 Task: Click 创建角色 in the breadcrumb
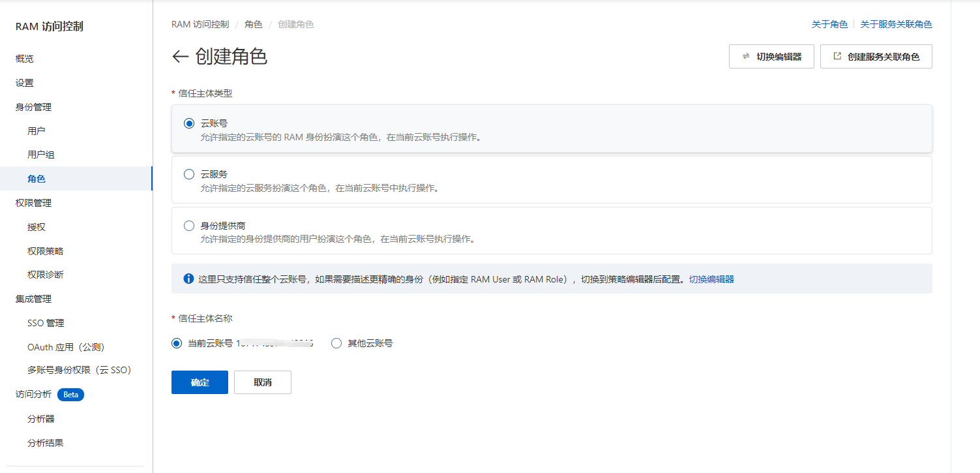[296, 24]
